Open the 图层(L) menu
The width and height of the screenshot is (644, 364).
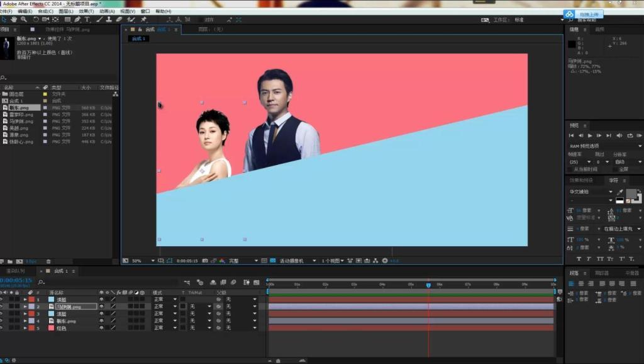pyautogui.click(x=65, y=11)
